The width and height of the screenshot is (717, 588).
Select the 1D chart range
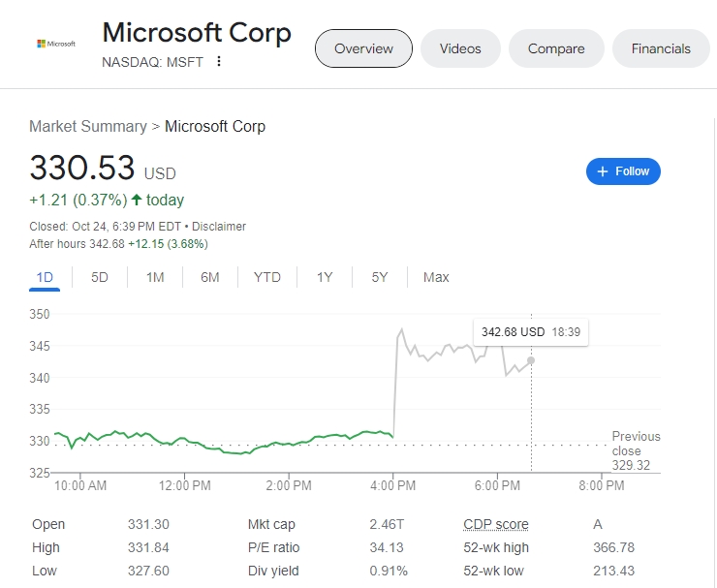[45, 277]
